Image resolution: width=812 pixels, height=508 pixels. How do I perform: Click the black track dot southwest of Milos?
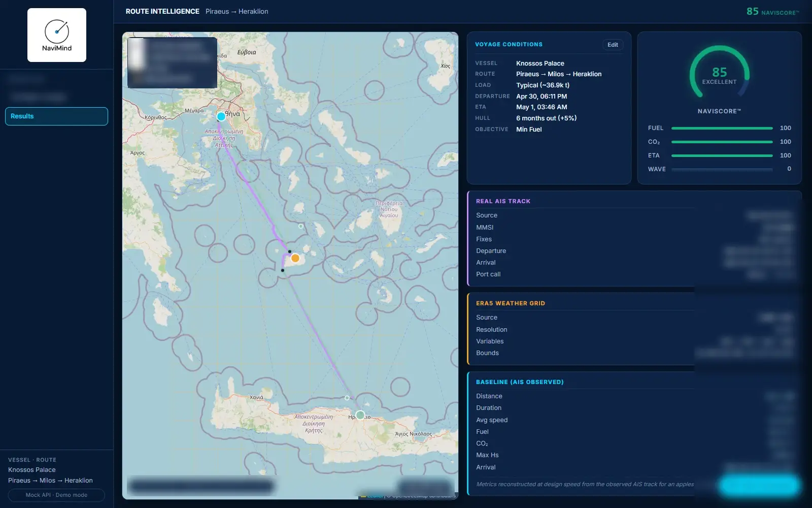click(x=283, y=270)
